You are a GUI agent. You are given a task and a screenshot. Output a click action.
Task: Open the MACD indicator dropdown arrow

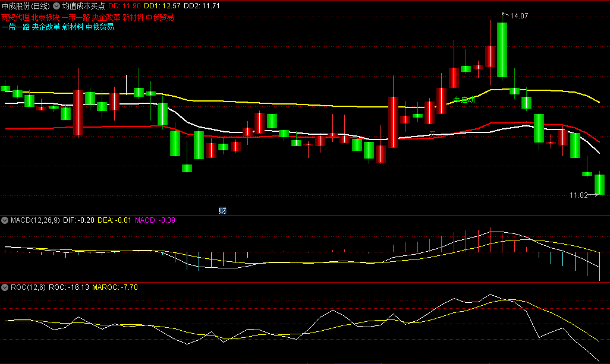5,220
